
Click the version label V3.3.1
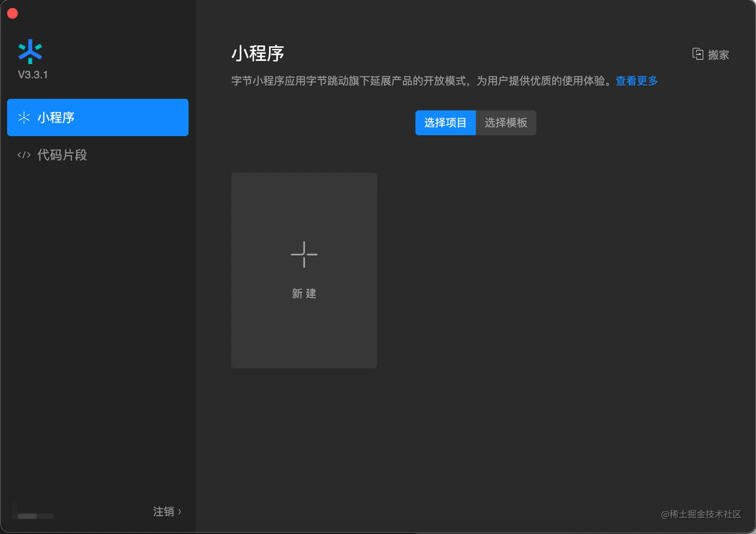coord(32,75)
